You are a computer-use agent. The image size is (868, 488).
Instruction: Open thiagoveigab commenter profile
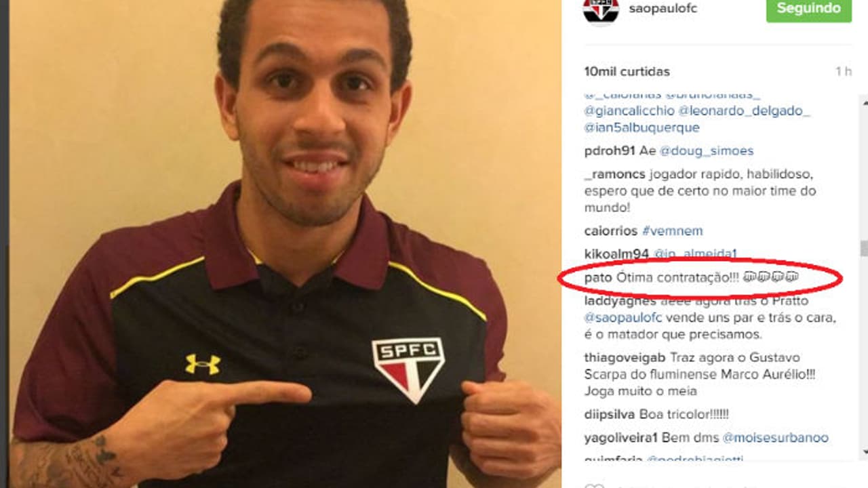(625, 357)
